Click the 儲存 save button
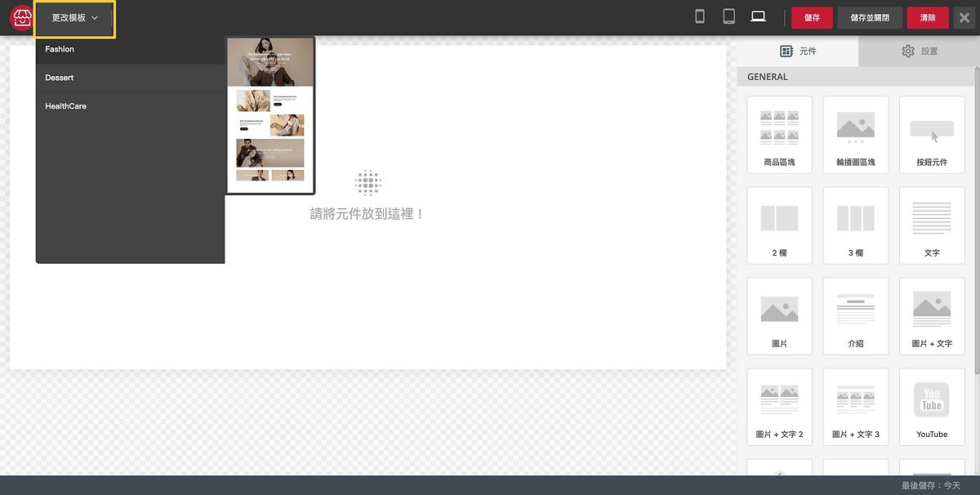This screenshot has width=980, height=495. coord(812,18)
